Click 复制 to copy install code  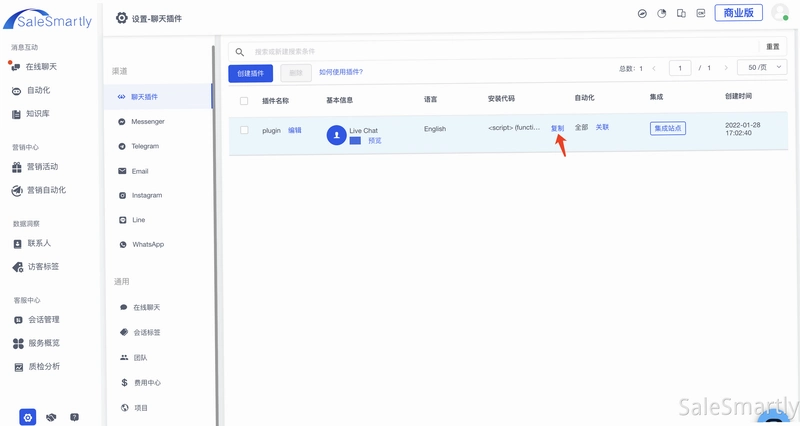[558, 129]
